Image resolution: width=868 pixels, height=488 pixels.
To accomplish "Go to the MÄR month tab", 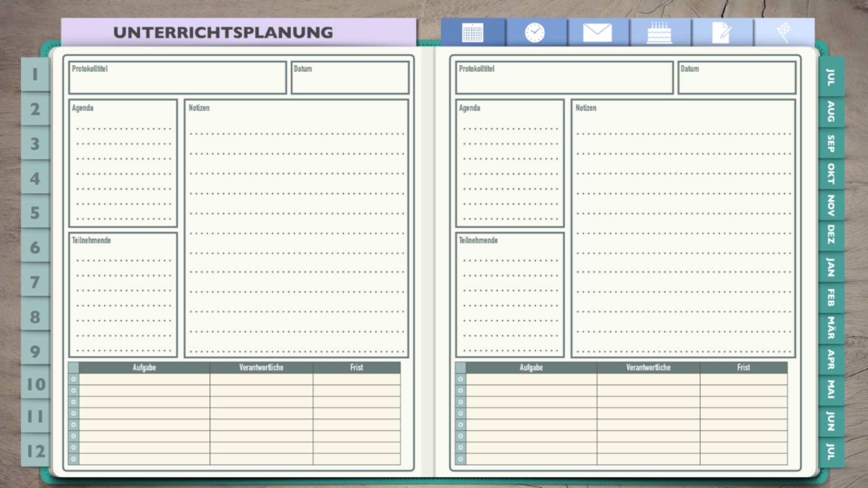I will pyautogui.click(x=831, y=328).
